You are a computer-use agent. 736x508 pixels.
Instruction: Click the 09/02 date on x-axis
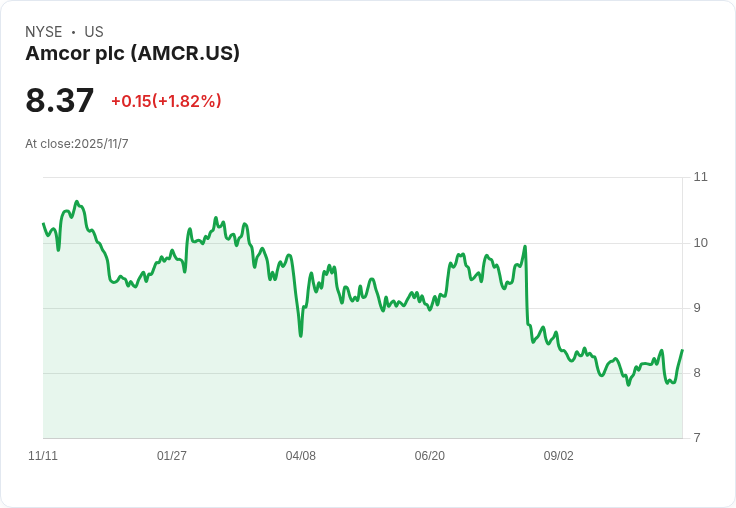(x=559, y=456)
